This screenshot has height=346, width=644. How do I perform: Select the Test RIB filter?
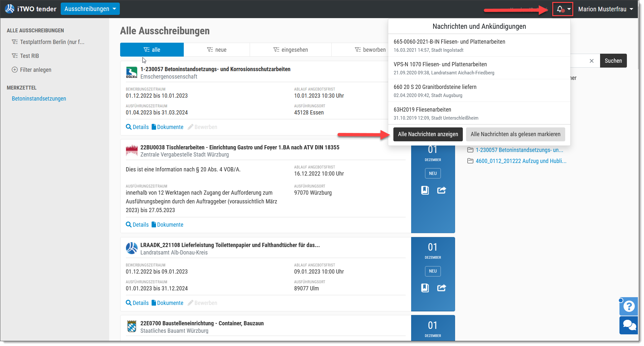point(26,56)
